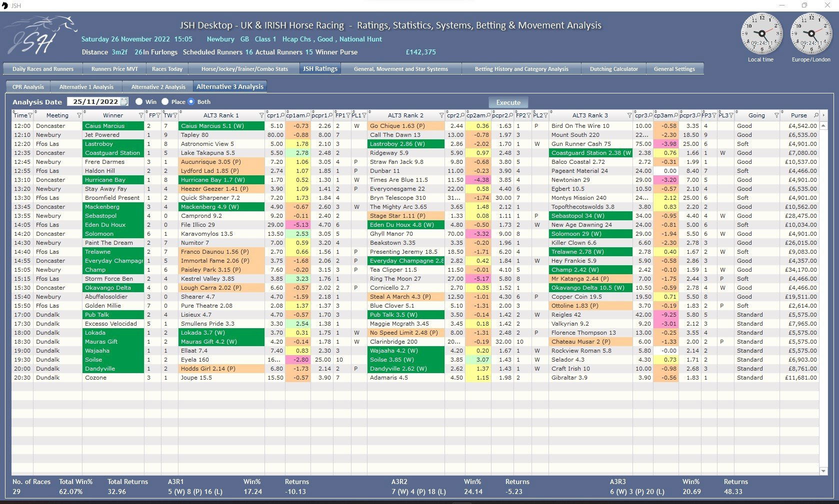Search the cpr2 column magnifier icon

pyautogui.click(x=462, y=115)
